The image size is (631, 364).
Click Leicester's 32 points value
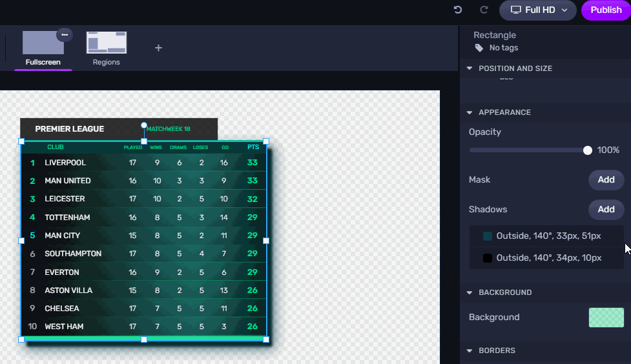click(253, 199)
